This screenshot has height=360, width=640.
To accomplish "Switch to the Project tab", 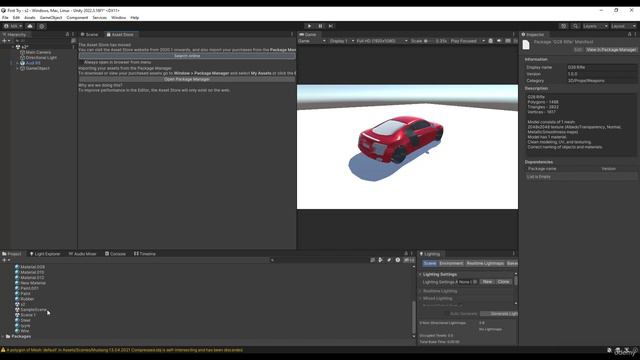I will click(12, 254).
